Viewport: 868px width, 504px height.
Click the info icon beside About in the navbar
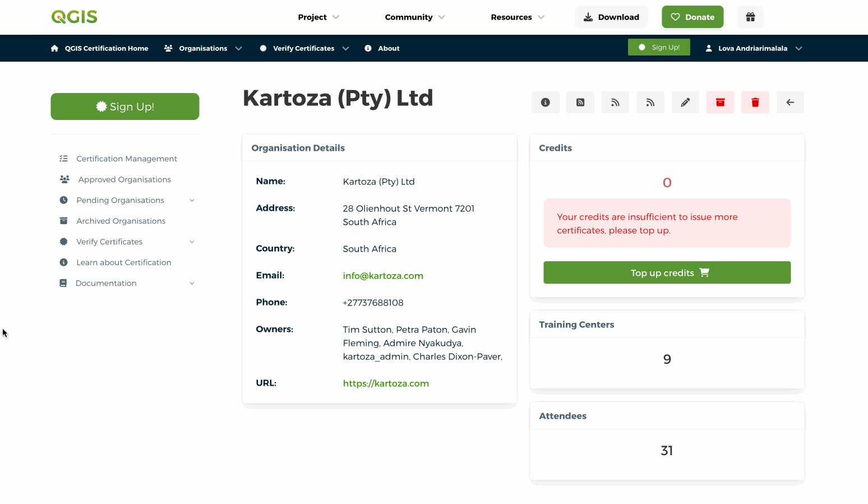(368, 48)
